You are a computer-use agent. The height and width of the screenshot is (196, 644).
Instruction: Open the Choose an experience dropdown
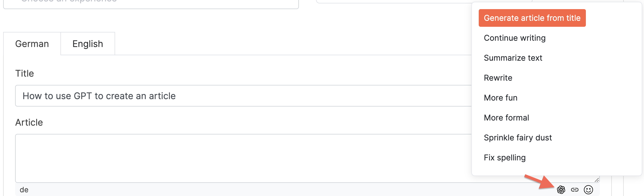(x=151, y=3)
